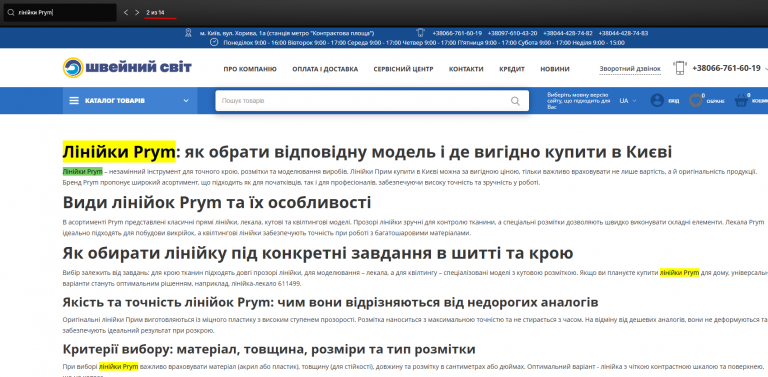Click the clock icon beside working hours
This screenshot has width=768, height=377.
pyautogui.click(x=214, y=42)
